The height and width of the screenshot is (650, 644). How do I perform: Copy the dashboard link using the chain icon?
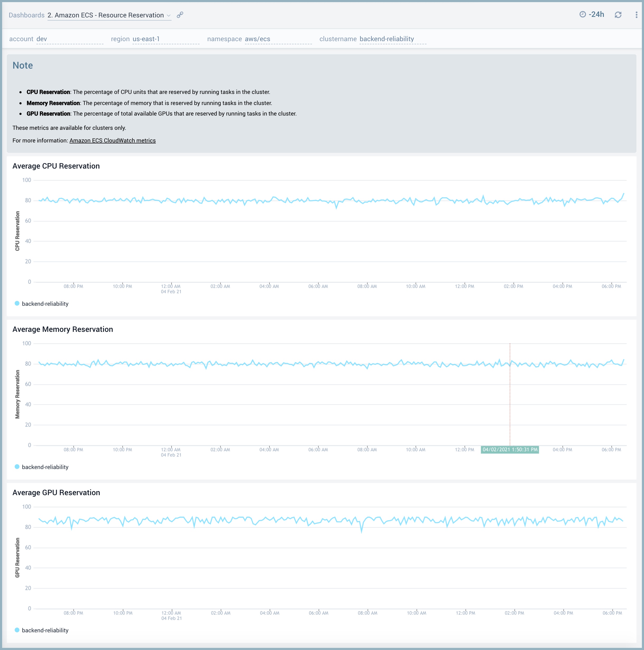pos(180,15)
